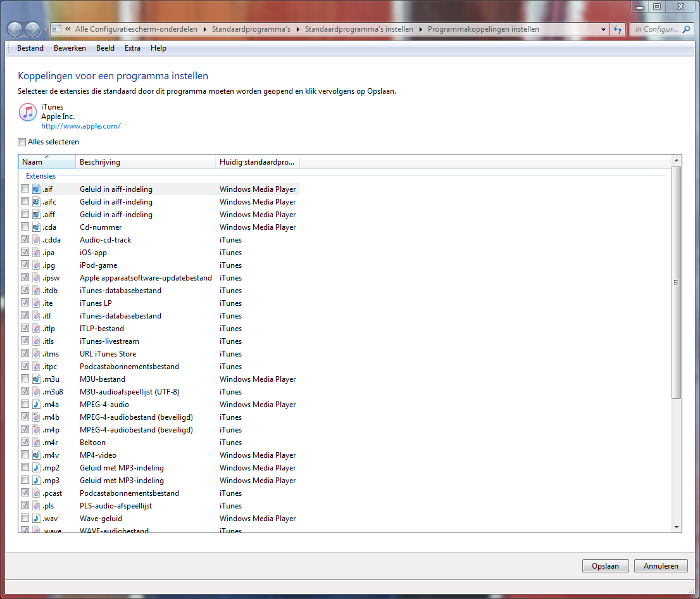Open the Bestand menu
Image resolution: width=700 pixels, height=599 pixels.
point(30,48)
